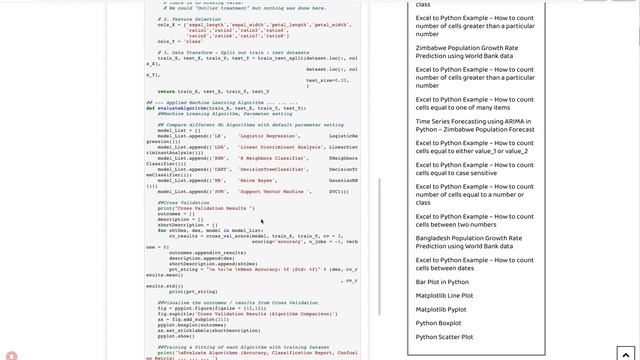The image size is (640, 360).
Task: Open the Bar Plot in Python link
Action: (442, 282)
